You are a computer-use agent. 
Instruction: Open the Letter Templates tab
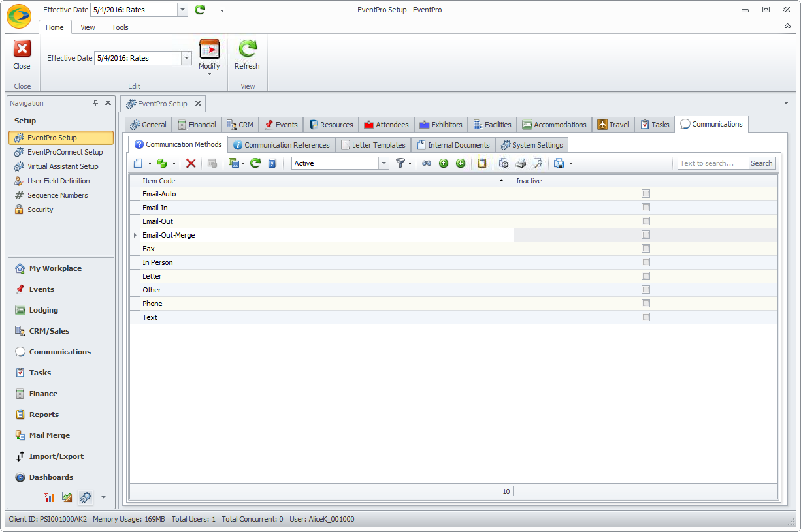tap(373, 145)
